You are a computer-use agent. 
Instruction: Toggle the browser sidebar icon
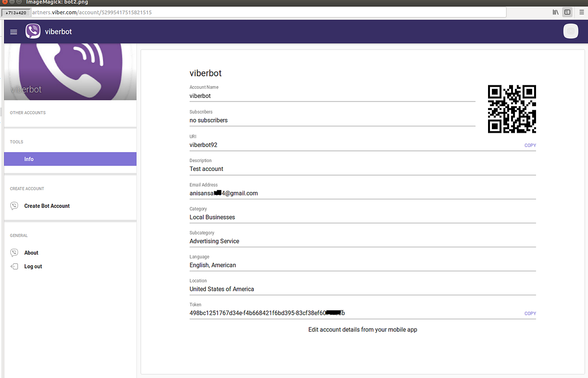coord(567,12)
